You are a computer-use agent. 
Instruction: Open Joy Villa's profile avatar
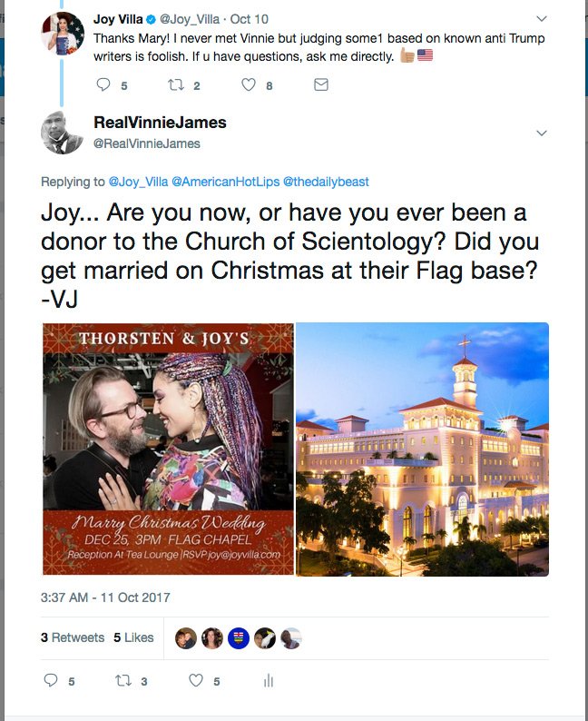[x=63, y=33]
